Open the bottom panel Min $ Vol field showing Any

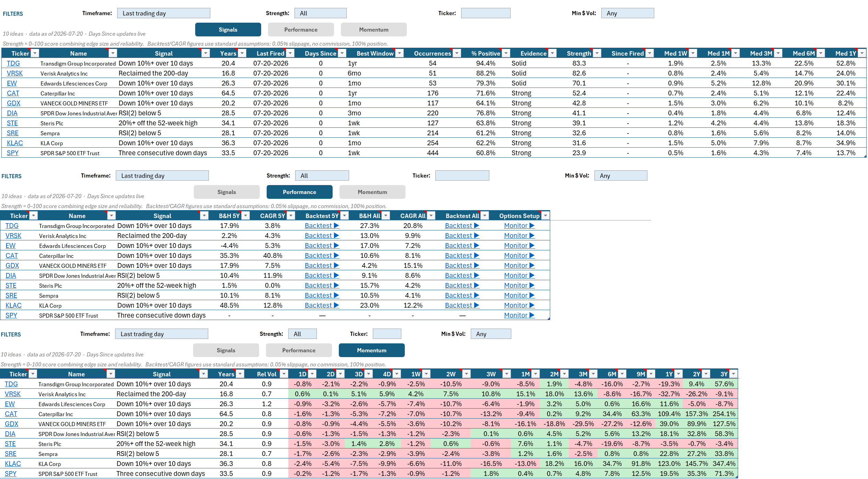[491, 334]
